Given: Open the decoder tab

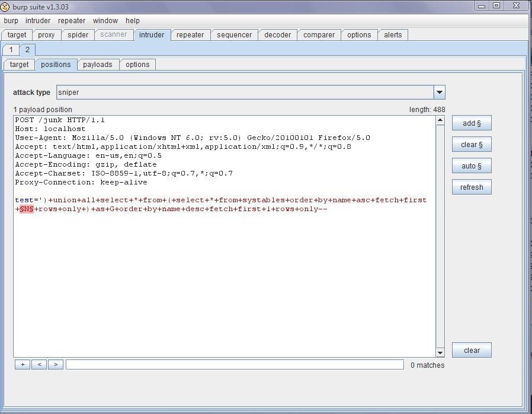Looking at the screenshot, I should pyautogui.click(x=277, y=35).
